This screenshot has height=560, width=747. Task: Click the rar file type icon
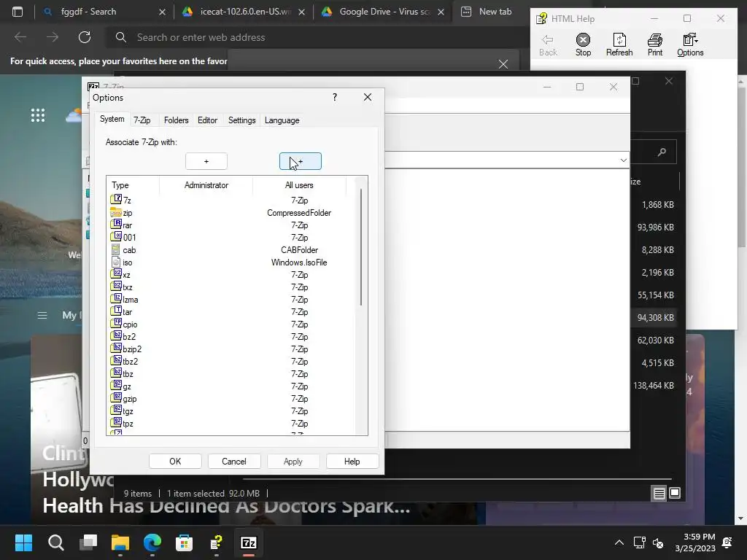tap(116, 224)
